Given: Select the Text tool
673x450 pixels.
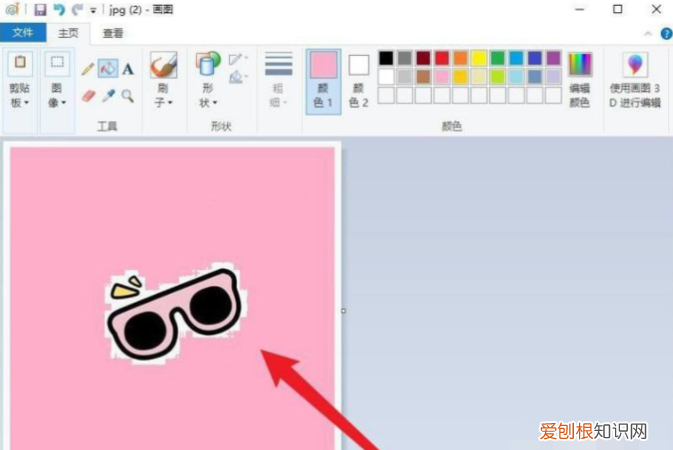Looking at the screenshot, I should 128,69.
